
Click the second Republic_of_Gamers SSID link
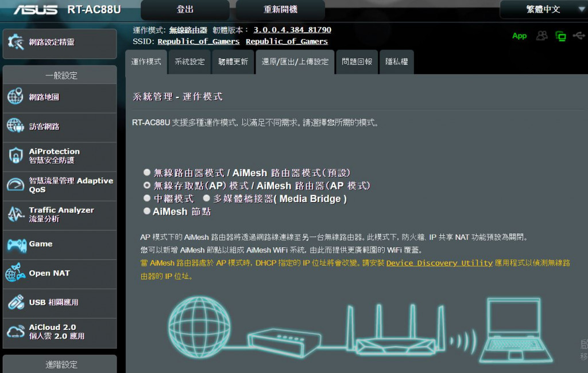(x=287, y=41)
